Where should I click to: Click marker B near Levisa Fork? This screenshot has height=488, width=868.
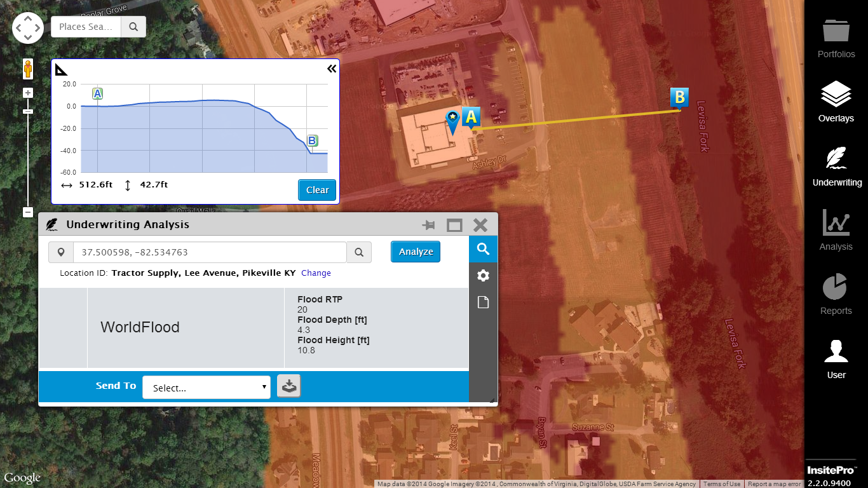679,98
